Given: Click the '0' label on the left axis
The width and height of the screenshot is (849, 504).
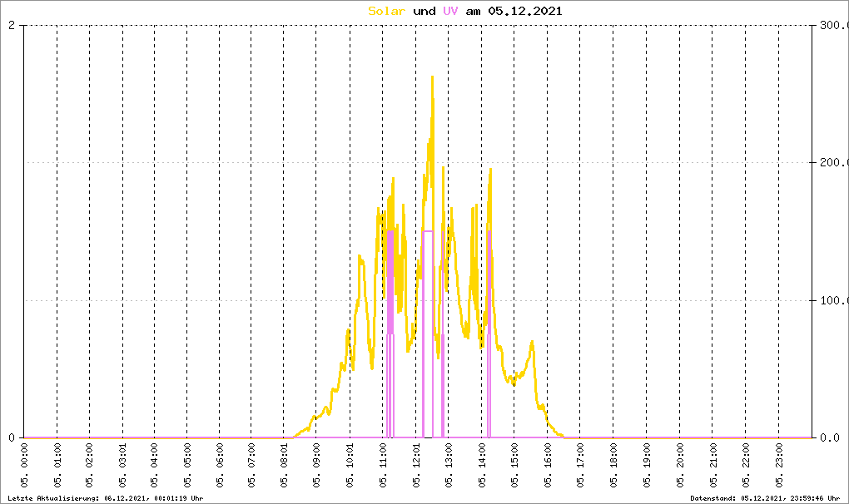Looking at the screenshot, I should (x=12, y=437).
